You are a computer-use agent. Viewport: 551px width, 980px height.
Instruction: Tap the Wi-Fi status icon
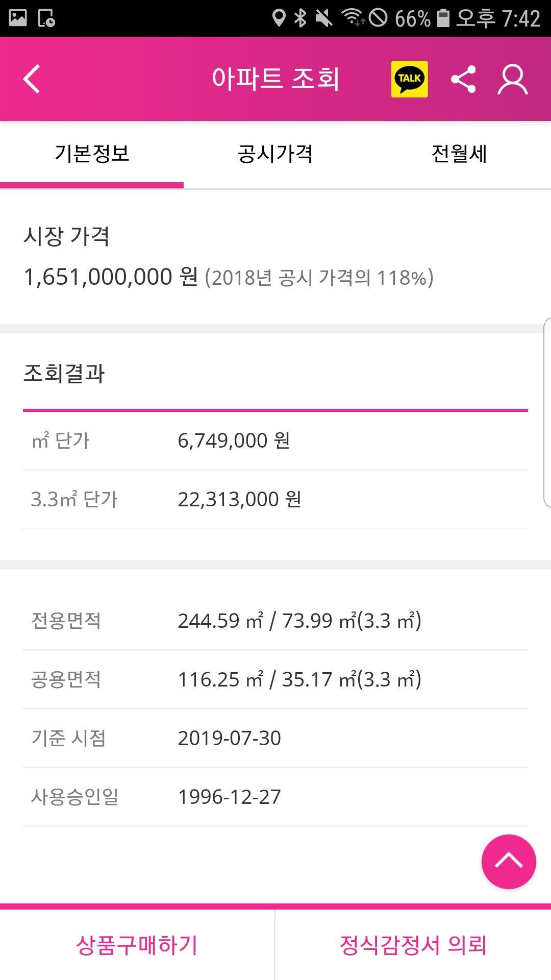[x=353, y=18]
